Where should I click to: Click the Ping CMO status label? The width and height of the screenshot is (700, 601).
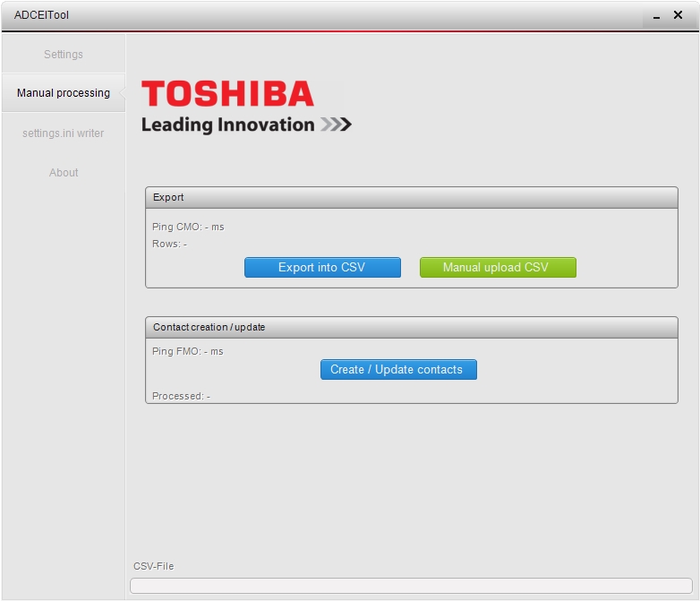click(x=188, y=228)
